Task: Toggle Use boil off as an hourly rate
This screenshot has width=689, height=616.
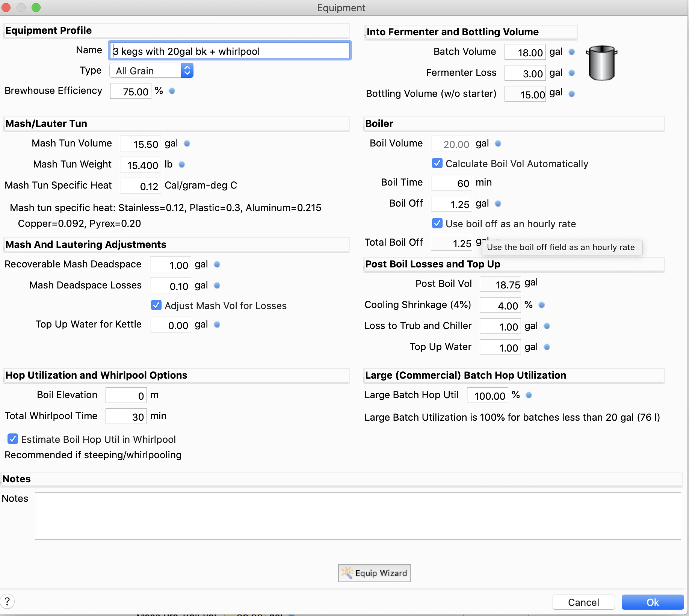Action: [x=437, y=223]
